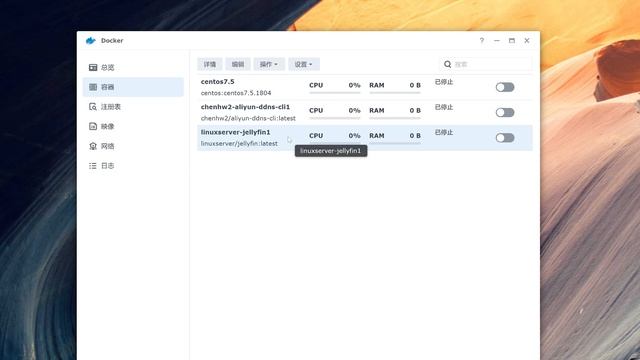Expand the 设置 settings dropdown
This screenshot has width=640, height=360.
304,64
